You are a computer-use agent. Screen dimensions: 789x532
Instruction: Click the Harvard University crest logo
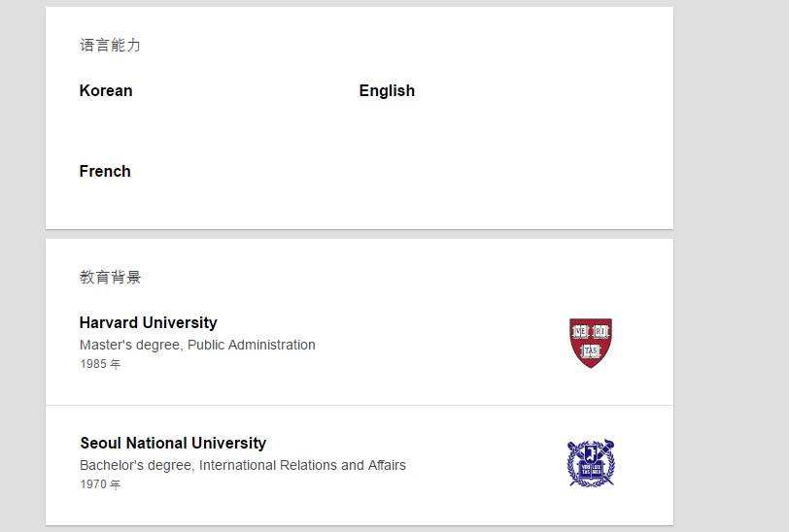[591, 343]
